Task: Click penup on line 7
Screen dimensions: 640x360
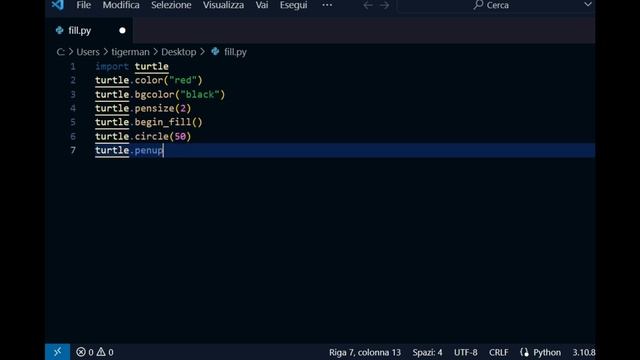Action: (149, 151)
